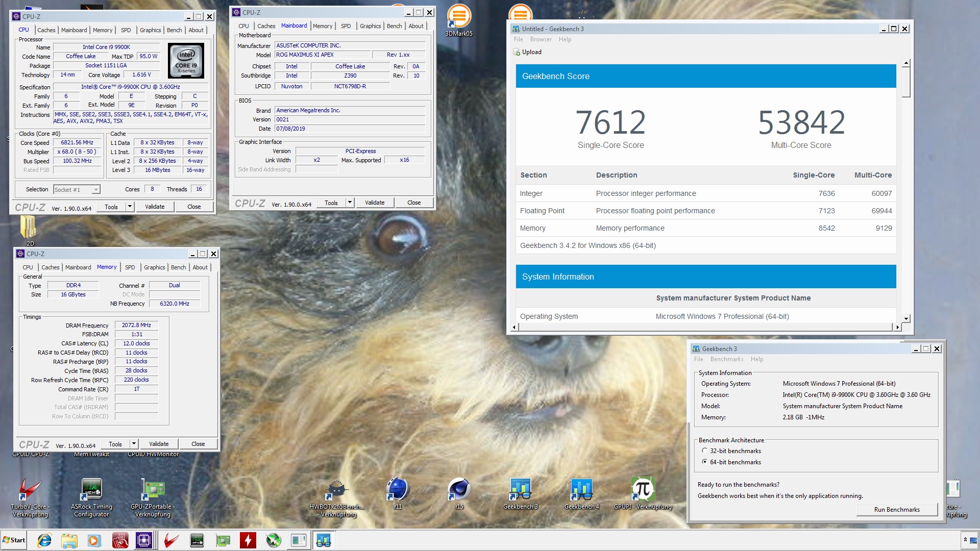Click the red TurboV taskbar icon
This screenshot has height=551, width=980.
[x=171, y=540]
